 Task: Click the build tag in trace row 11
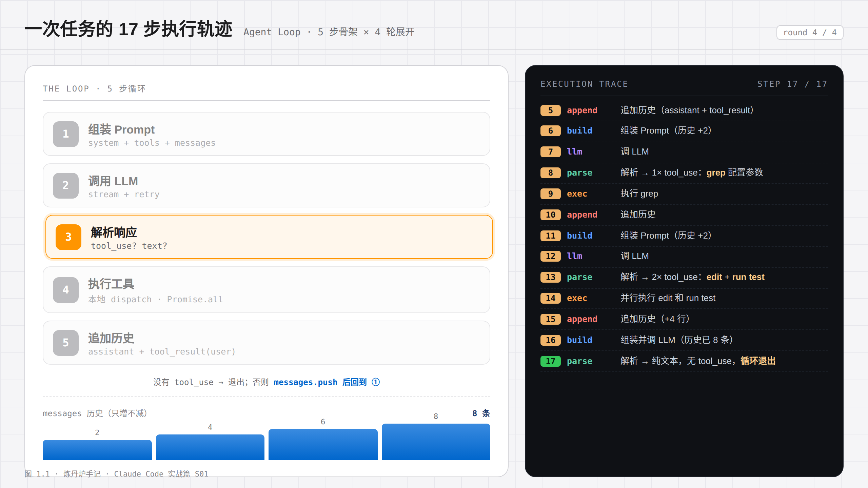[x=579, y=236]
